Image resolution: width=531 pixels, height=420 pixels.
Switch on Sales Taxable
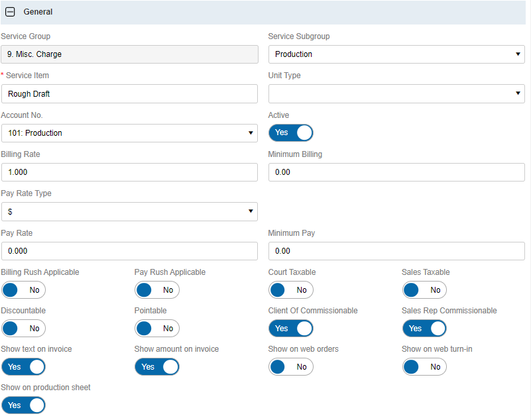pos(424,290)
